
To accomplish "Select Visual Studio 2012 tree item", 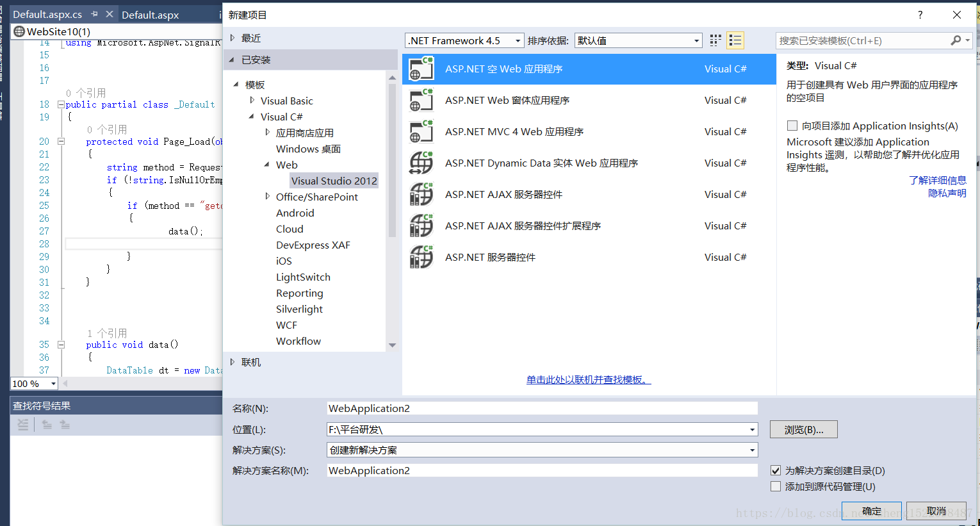I will click(334, 181).
